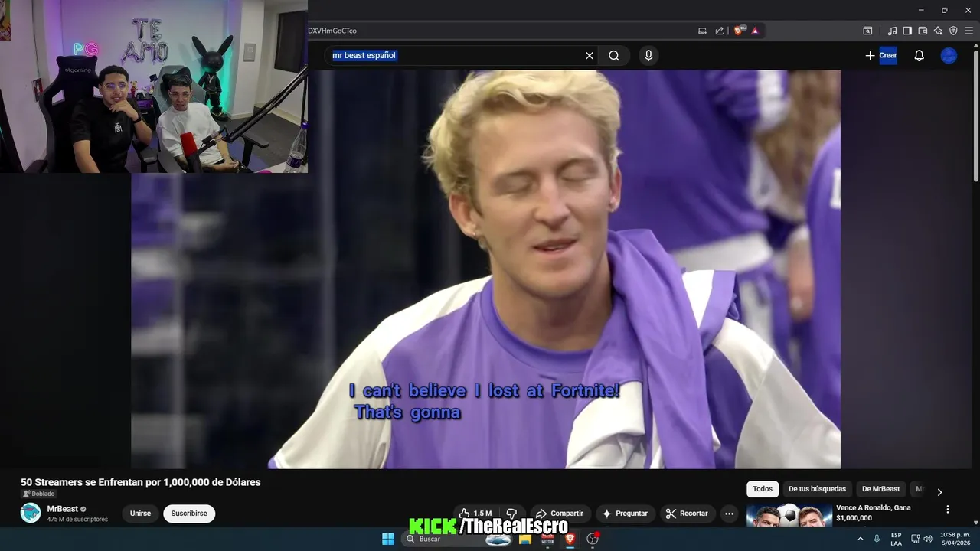
Task: Start voice search with the microphone icon
Action: (x=648, y=56)
